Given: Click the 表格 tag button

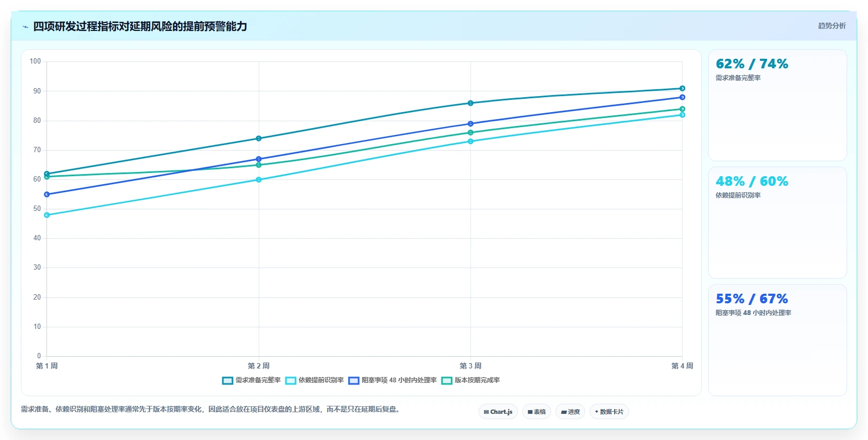Looking at the screenshot, I should [x=537, y=412].
